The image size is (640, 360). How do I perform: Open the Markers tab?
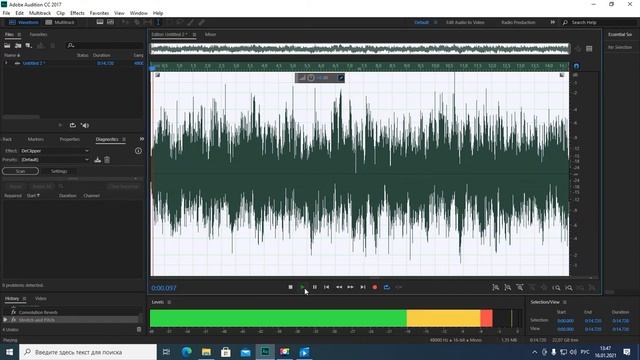36,139
